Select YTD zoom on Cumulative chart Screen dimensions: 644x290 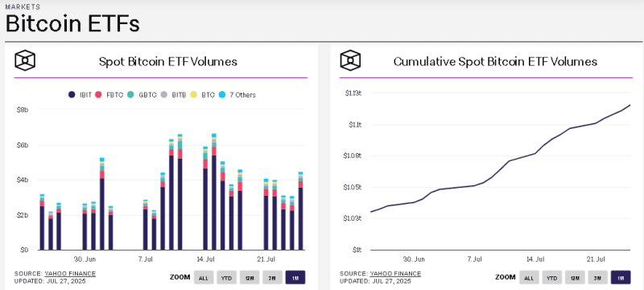tap(552, 278)
